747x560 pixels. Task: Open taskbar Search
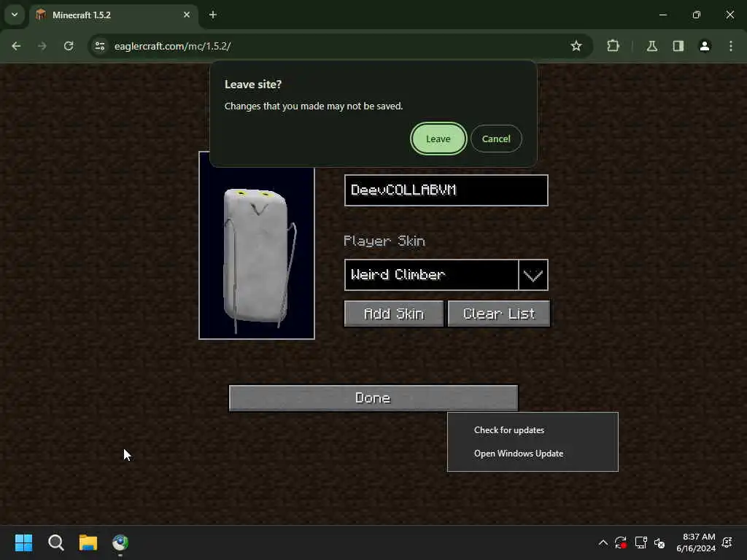[x=55, y=542]
